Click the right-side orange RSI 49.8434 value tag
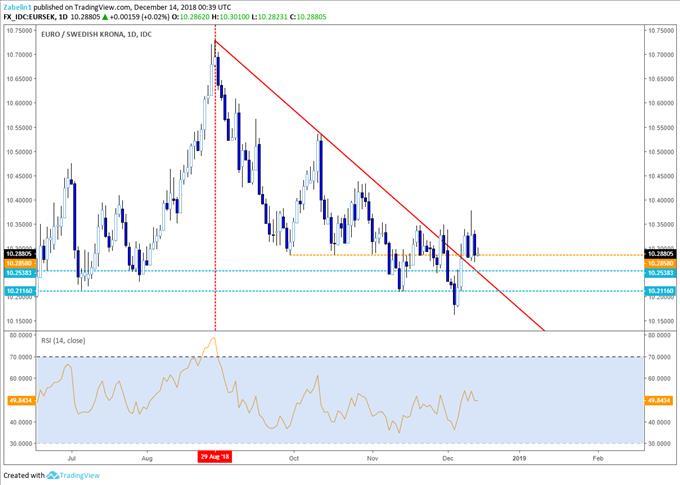Image resolution: width=680 pixels, height=485 pixels. click(x=657, y=400)
